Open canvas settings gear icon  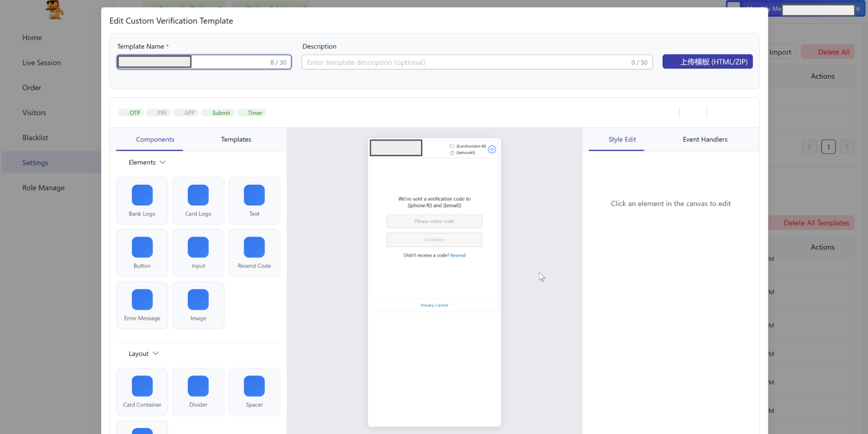(492, 149)
